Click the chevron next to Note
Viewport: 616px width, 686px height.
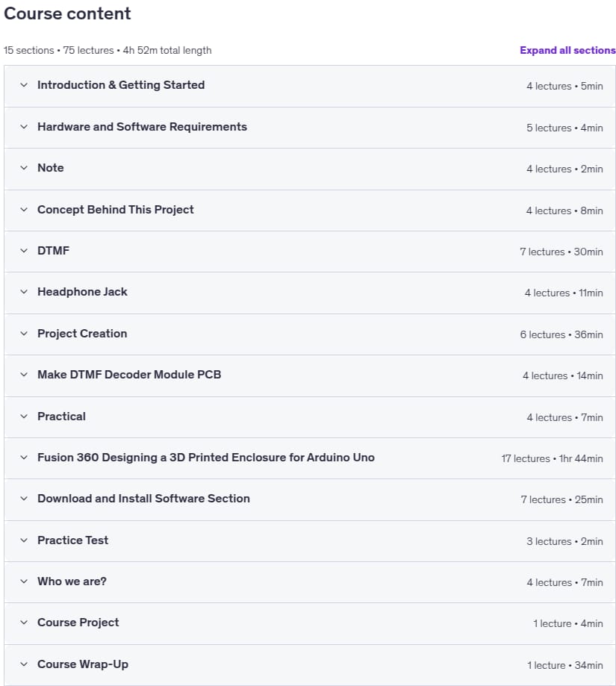point(24,168)
